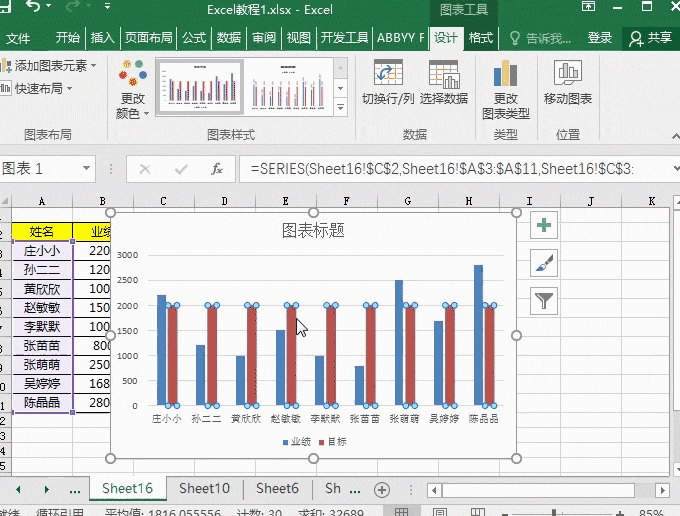Click the Sheet16 tab
Screen dimensions: 680x516
128,488
